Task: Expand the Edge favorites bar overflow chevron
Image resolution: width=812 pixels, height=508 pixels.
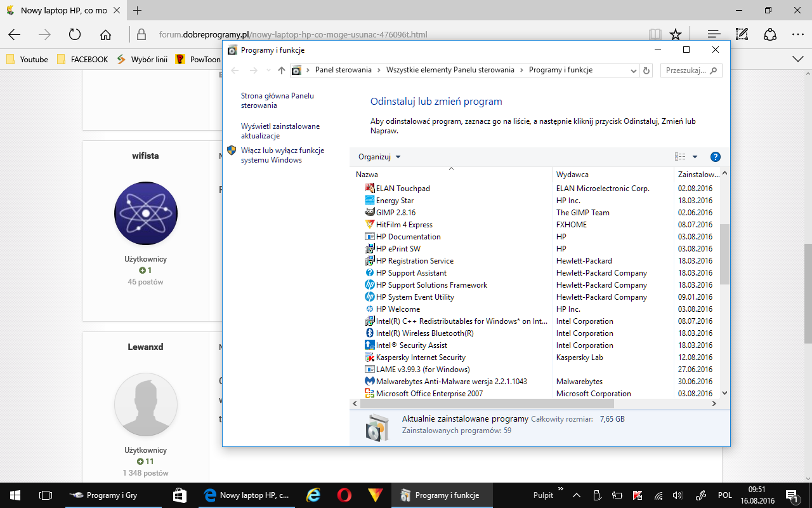Action: pyautogui.click(x=798, y=59)
